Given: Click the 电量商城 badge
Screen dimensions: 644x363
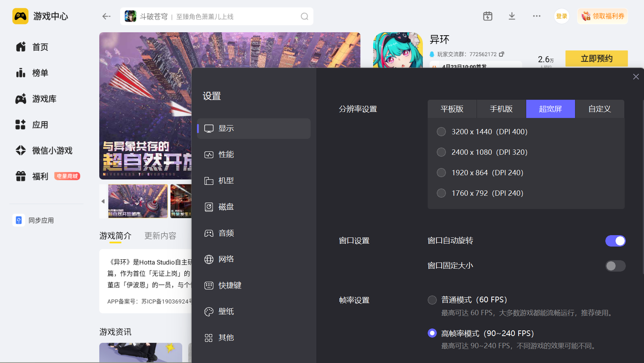Looking at the screenshot, I should 67,176.
